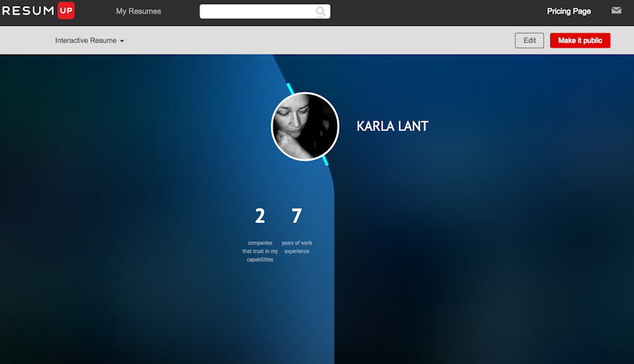Click the KARLA LANT name heading
This screenshot has width=634, height=364.
[392, 126]
